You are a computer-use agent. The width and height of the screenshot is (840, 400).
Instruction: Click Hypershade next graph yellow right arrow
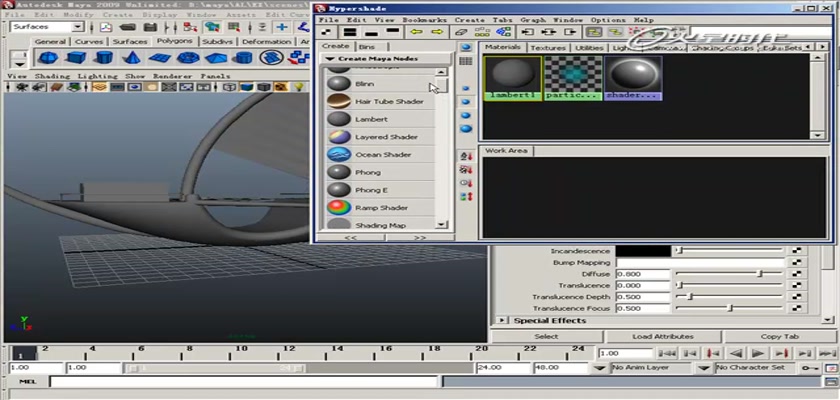437,32
